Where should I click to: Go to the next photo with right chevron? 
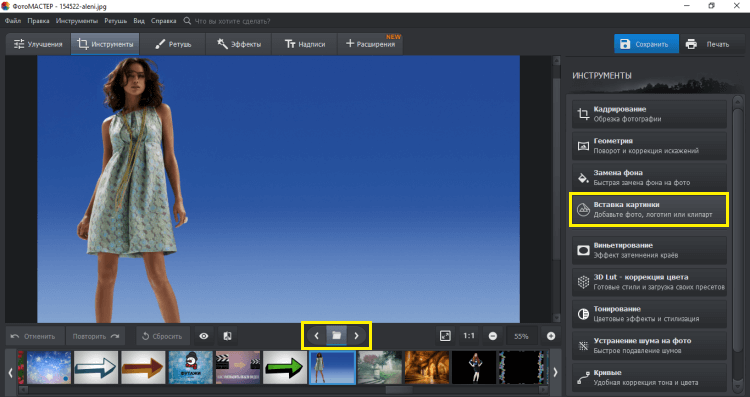356,336
